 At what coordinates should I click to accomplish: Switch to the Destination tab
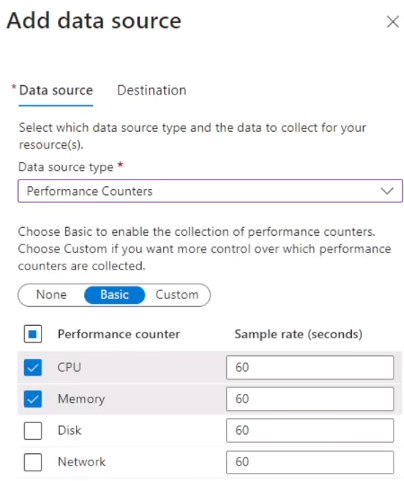(x=152, y=90)
